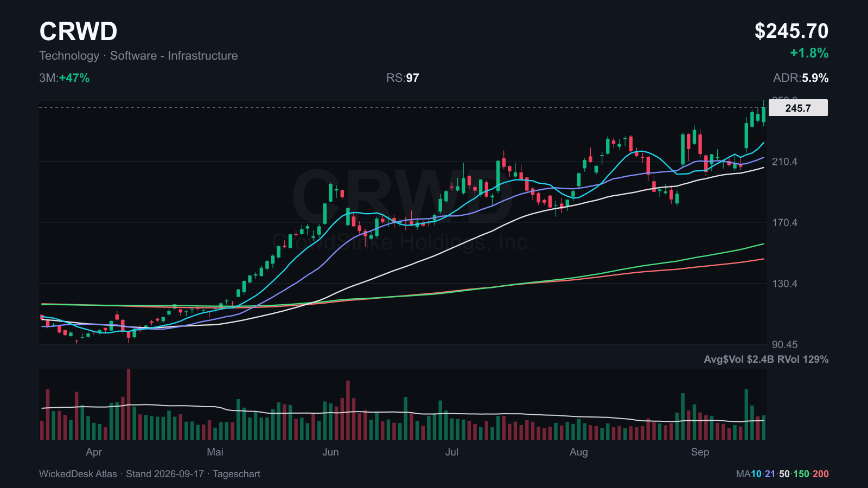The image size is (868, 488).
Task: Click the $245.70 last price
Action: coord(792,31)
